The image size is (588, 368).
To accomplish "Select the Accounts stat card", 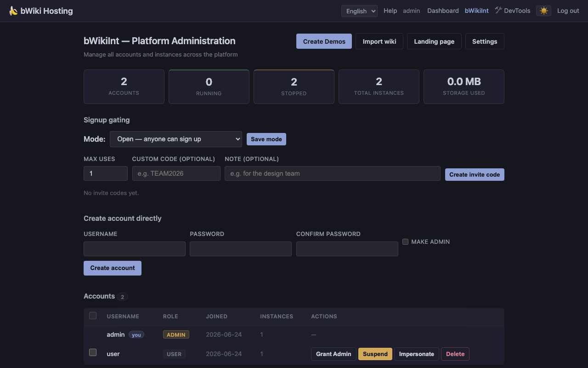I will point(124,86).
